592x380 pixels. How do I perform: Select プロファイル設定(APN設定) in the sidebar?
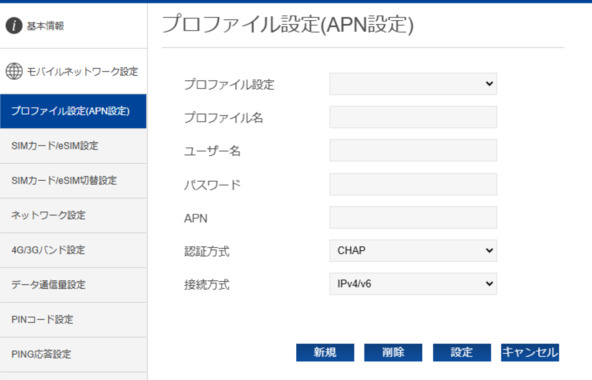(x=73, y=111)
